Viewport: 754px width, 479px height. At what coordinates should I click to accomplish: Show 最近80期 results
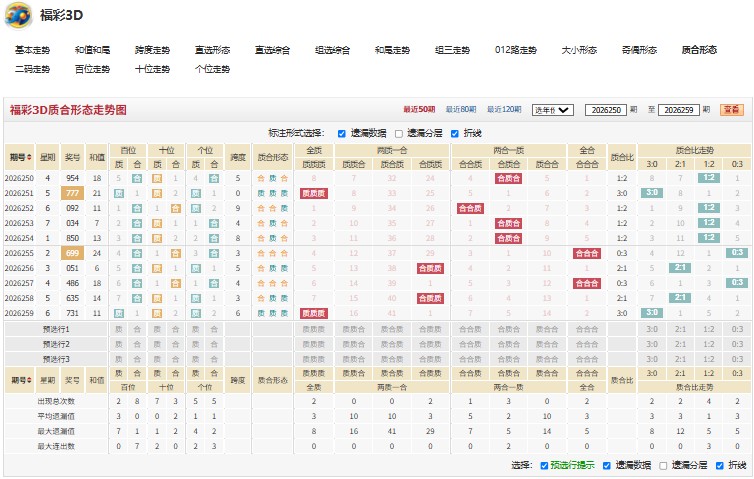[x=461, y=110]
